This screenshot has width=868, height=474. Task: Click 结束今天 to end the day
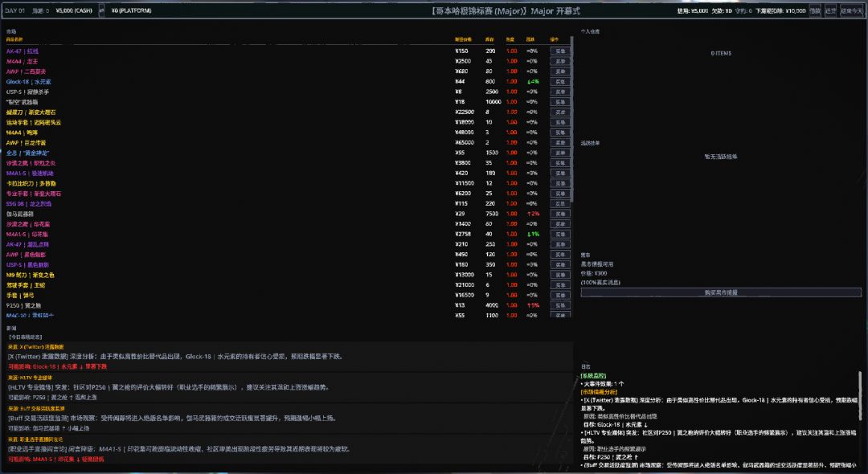(x=850, y=11)
